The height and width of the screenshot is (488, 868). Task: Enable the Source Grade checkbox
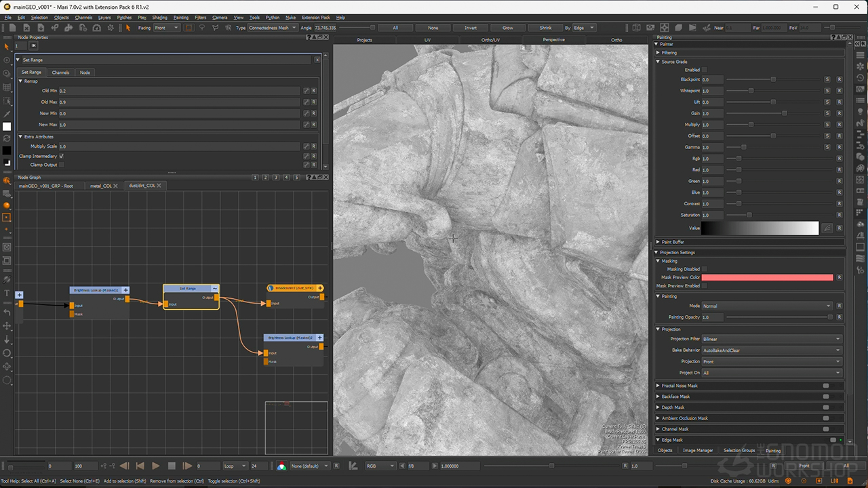[x=704, y=70]
